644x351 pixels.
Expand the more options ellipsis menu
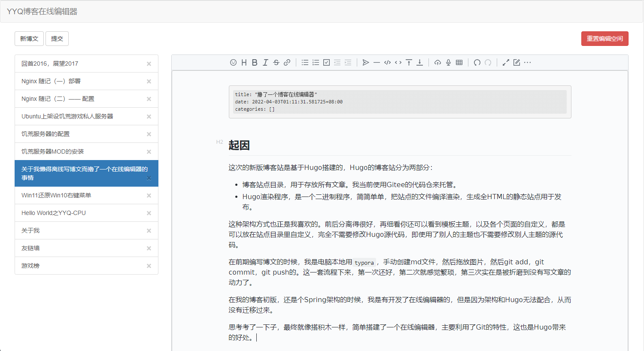[x=528, y=63]
